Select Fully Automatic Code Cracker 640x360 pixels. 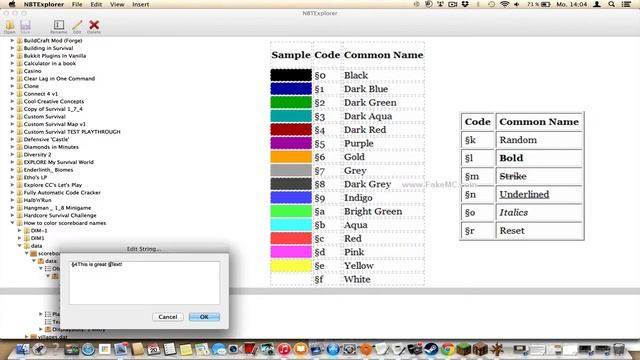tap(62, 192)
